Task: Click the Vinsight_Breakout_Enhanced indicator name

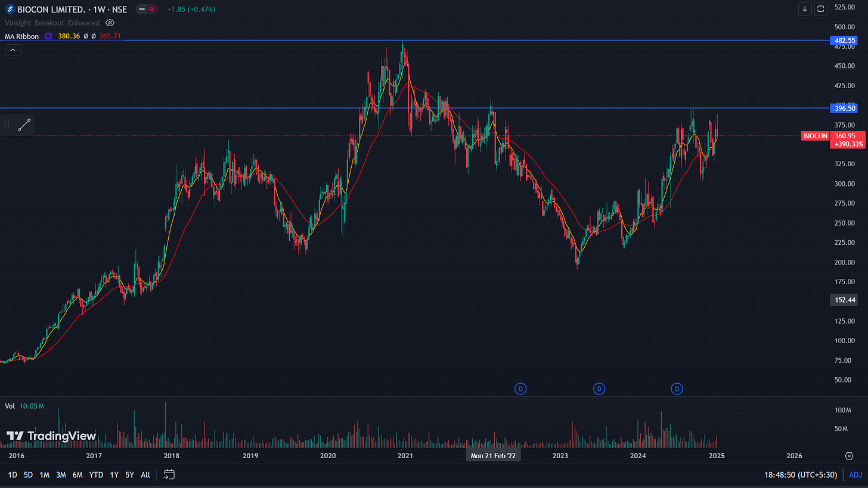Action: pyautogui.click(x=53, y=23)
